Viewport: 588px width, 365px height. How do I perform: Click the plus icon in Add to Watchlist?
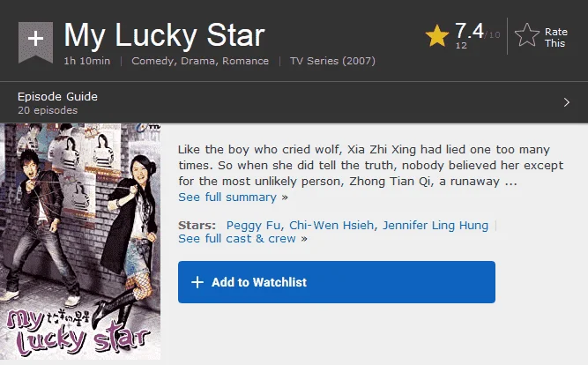coord(197,282)
